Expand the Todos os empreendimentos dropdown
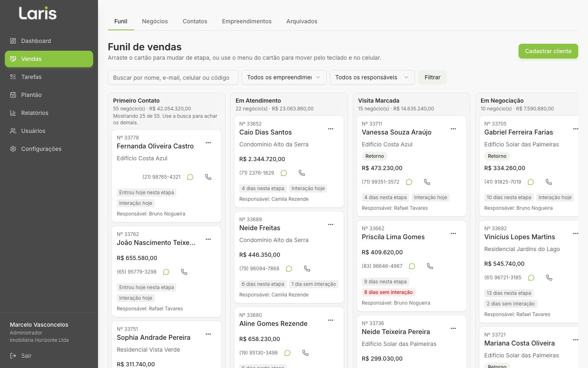Viewport: 588px width, 368px height. pyautogui.click(x=284, y=77)
